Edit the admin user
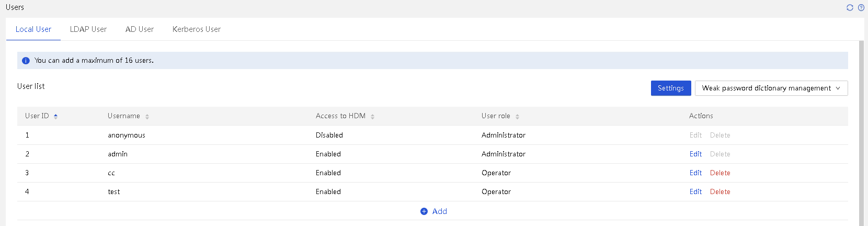Screen dimensions: 868x226 695,154
